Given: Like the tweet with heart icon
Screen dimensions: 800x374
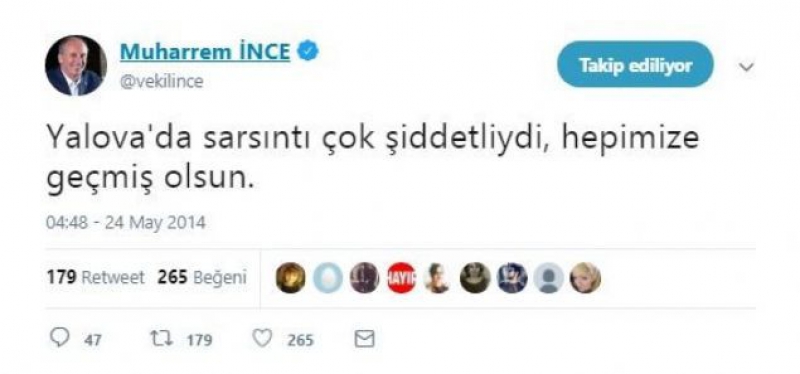Looking at the screenshot, I should click(x=263, y=338).
